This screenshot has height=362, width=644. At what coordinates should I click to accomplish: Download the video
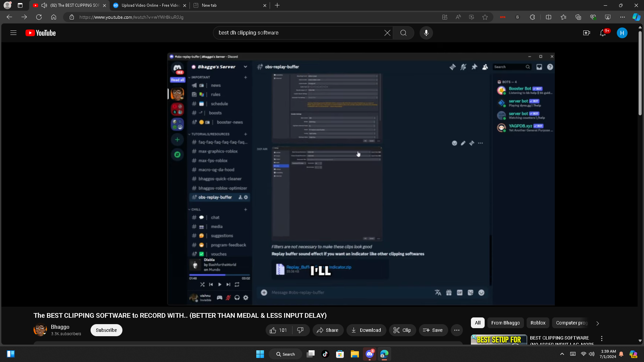pyautogui.click(x=366, y=330)
